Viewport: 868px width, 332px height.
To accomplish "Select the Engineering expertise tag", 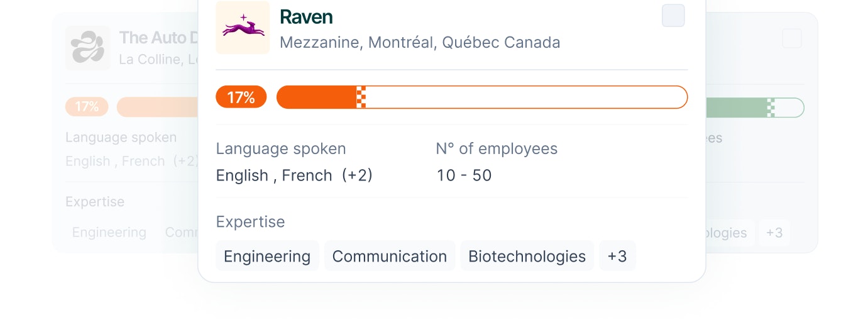I will 267,256.
